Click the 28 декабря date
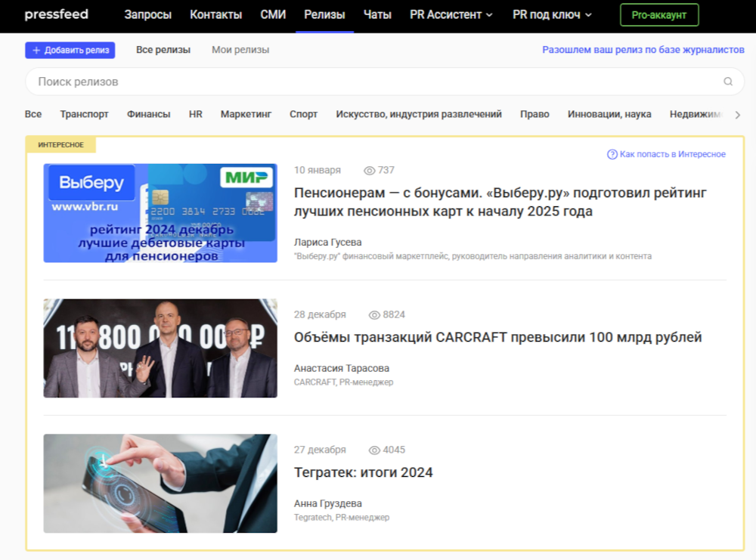This screenshot has height=560, width=756. tap(320, 314)
